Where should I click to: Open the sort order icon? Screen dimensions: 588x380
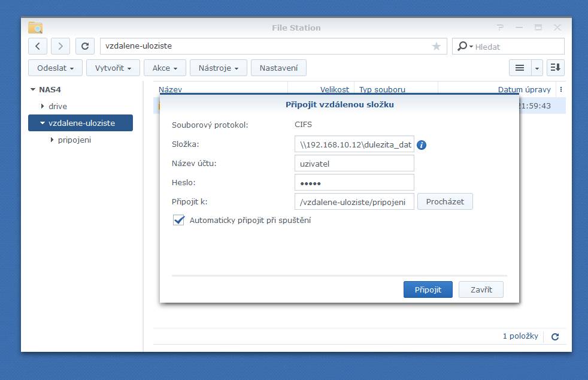555,68
